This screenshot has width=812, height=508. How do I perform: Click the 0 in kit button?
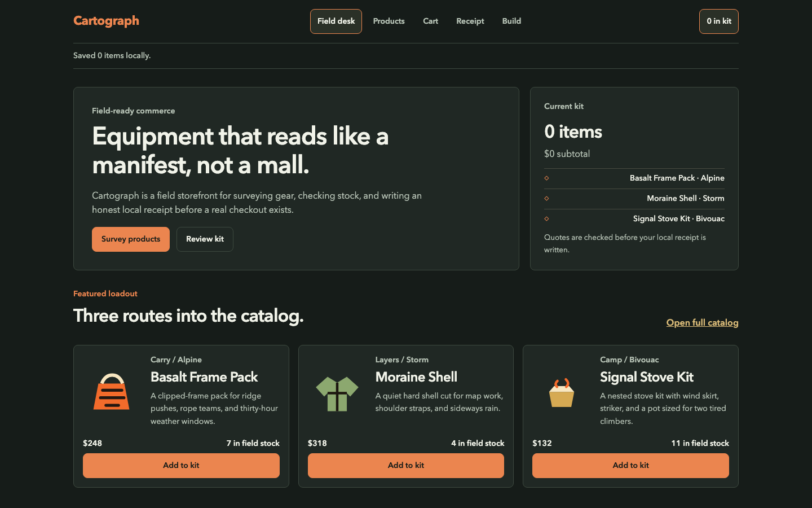pyautogui.click(x=719, y=21)
